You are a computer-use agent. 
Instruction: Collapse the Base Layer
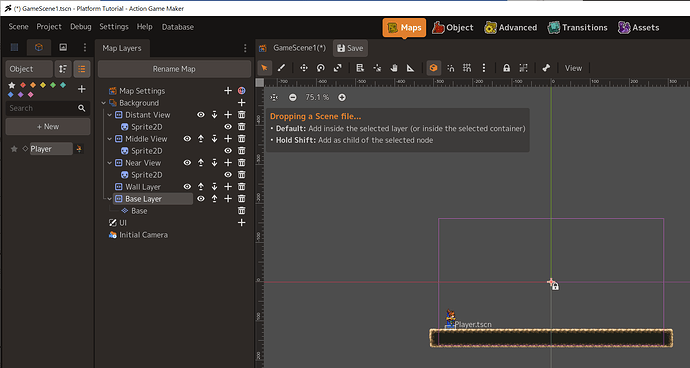coord(110,199)
